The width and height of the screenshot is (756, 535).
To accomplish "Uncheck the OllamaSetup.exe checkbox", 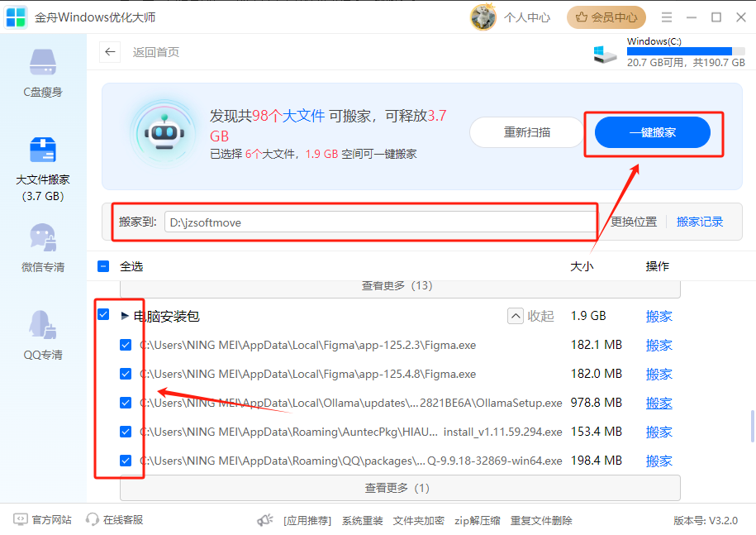I will (126, 403).
